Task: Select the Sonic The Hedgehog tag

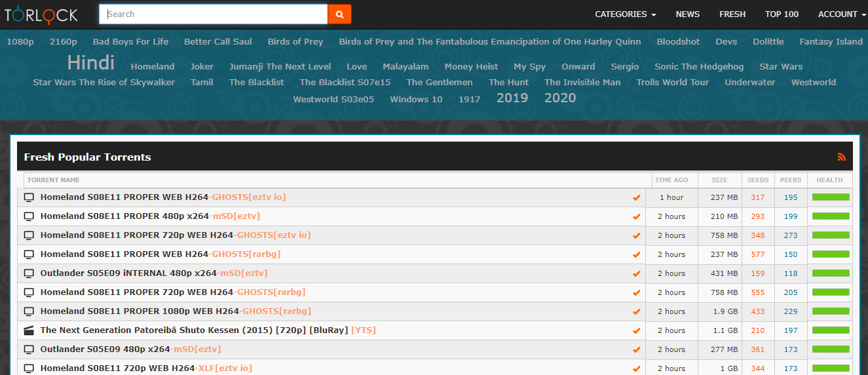Action: pyautogui.click(x=699, y=66)
